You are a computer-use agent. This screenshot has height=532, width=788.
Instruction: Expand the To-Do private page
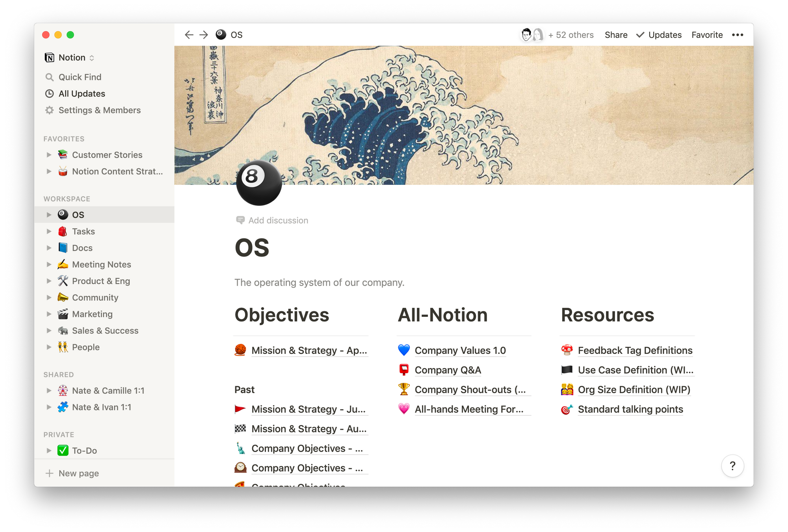pos(49,450)
